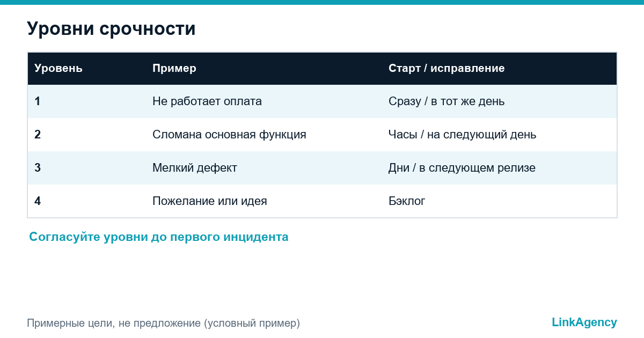Viewport: 644px width, 338px height.
Task: Click the footer text 'Примерные цели, не предложение'
Action: pyautogui.click(x=114, y=324)
